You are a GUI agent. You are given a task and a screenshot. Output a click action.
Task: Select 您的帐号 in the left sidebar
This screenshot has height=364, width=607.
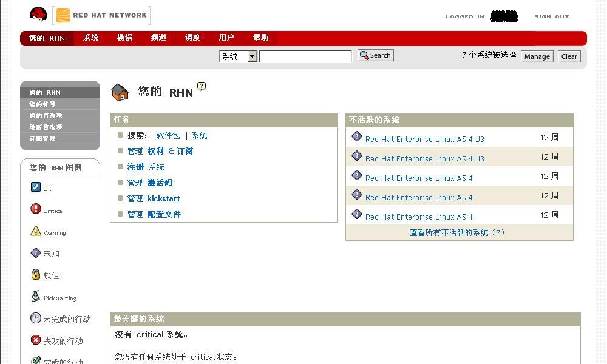(x=42, y=104)
